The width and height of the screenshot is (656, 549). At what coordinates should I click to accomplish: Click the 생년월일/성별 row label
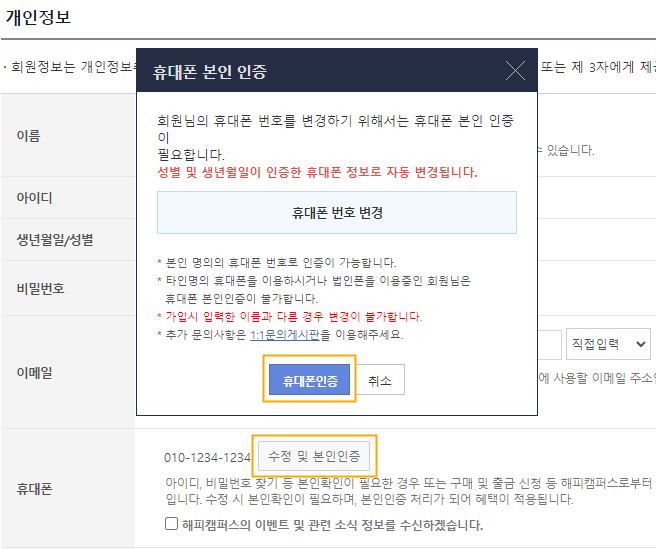point(55,240)
